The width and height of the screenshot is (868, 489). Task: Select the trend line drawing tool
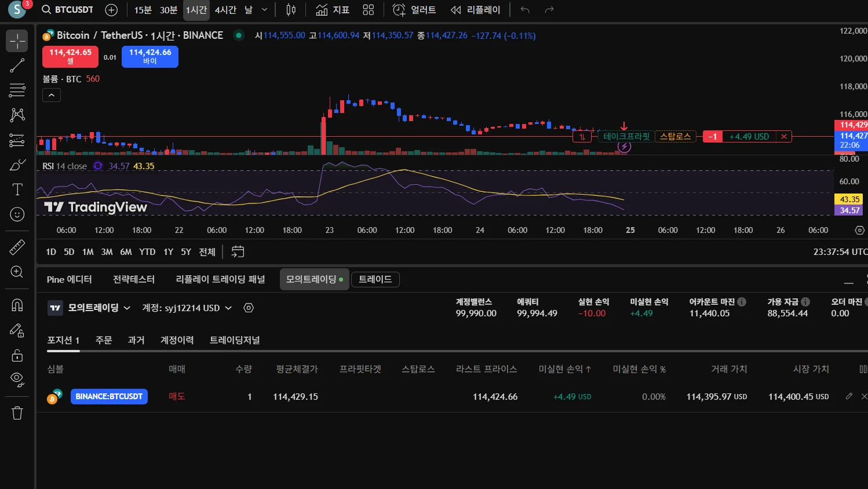(x=17, y=65)
